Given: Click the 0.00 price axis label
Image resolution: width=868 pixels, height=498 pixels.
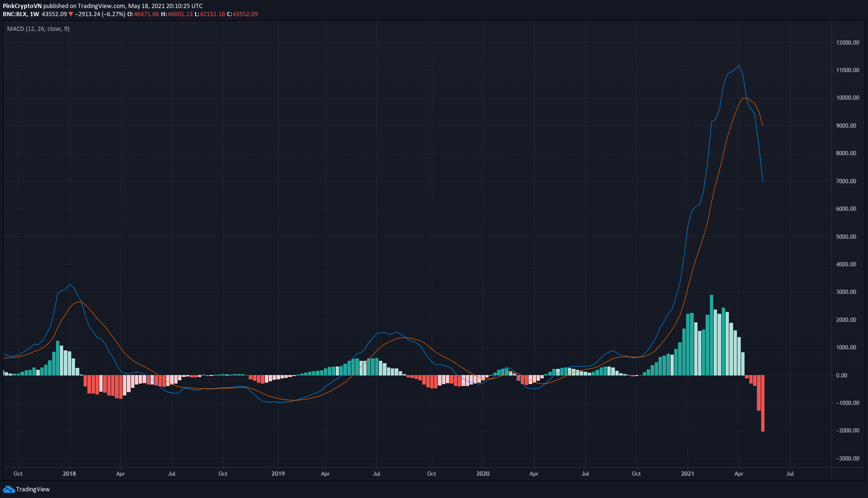Looking at the screenshot, I should click(842, 376).
